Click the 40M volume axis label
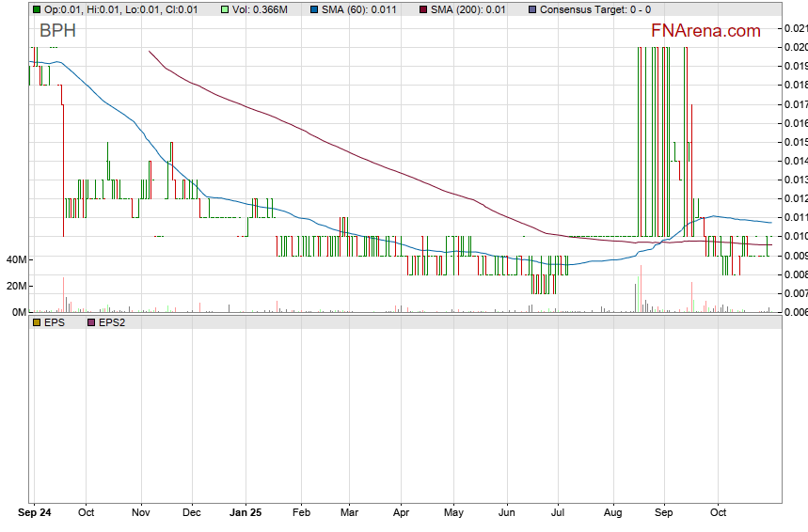 pos(13,259)
